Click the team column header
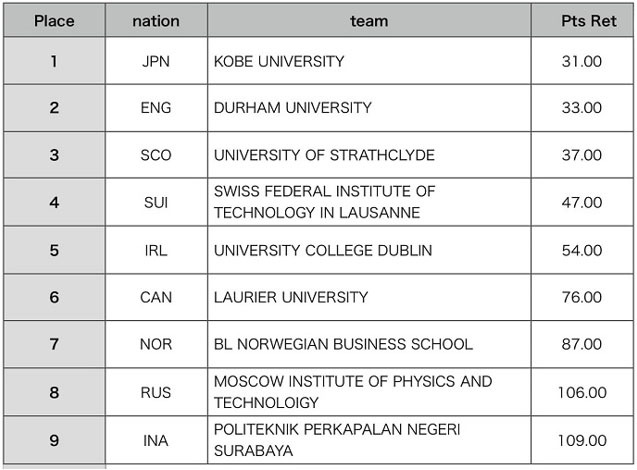Viewport: 637px width, 470px height. [x=369, y=21]
